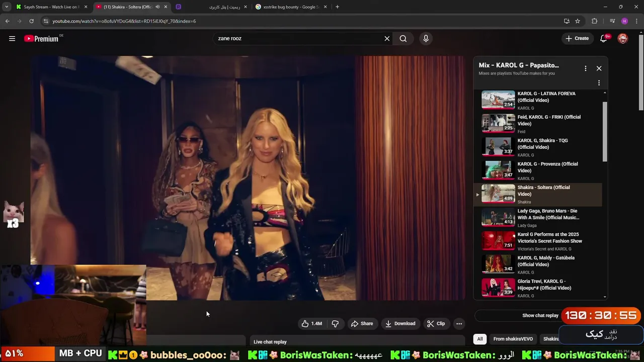This screenshot has height=362, width=644.
Task: Open the YouTube hamburger guide menu
Action: coord(12,39)
